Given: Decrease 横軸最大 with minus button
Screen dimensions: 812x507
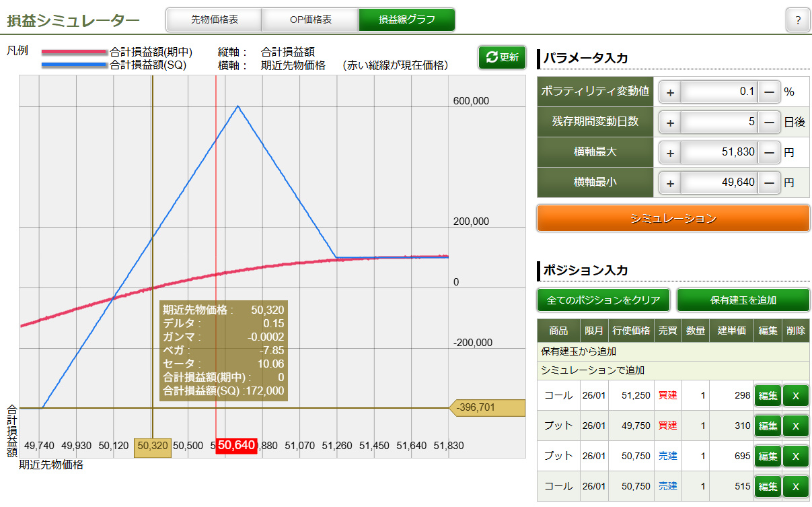Looking at the screenshot, I should click(x=769, y=152).
